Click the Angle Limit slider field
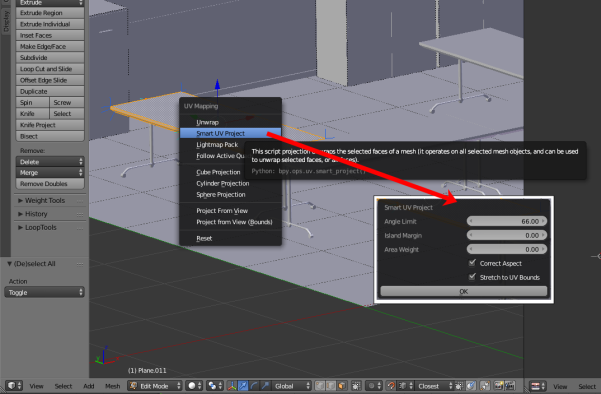 [x=506, y=221]
